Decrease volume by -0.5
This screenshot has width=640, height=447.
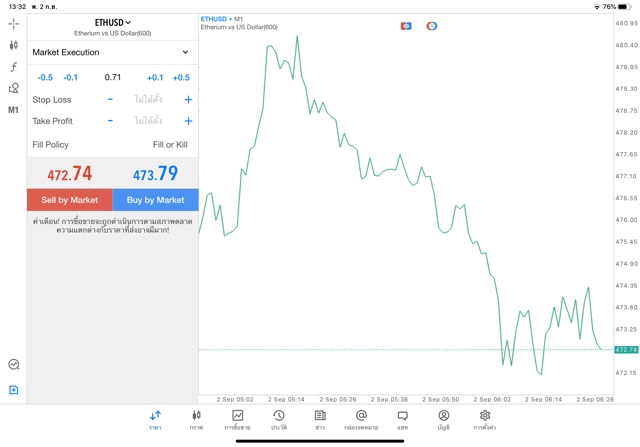click(45, 77)
